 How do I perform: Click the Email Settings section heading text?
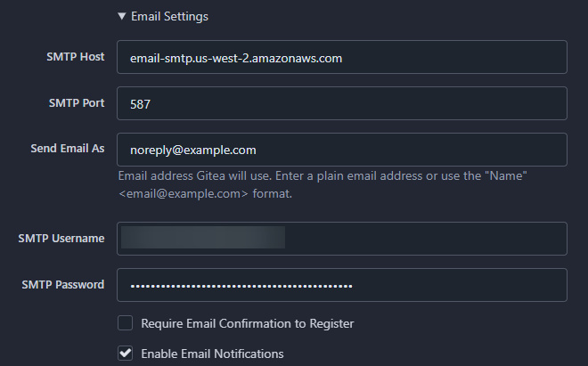click(169, 16)
